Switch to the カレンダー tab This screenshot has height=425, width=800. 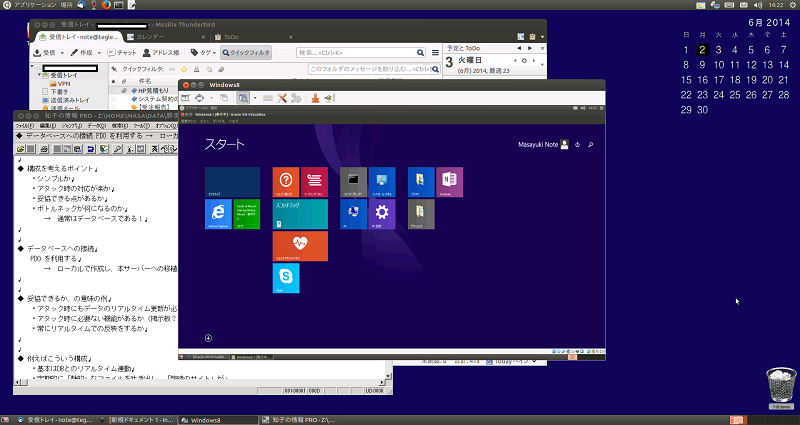(166, 37)
